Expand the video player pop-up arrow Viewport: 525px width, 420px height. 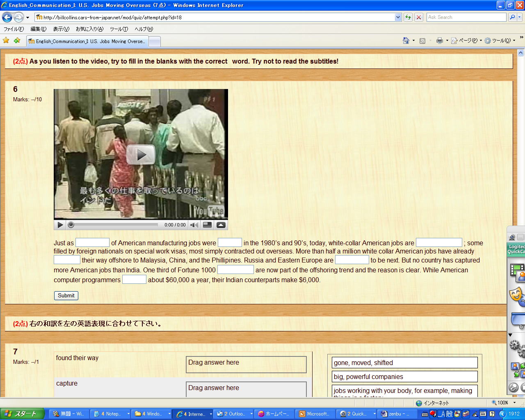[x=221, y=225]
